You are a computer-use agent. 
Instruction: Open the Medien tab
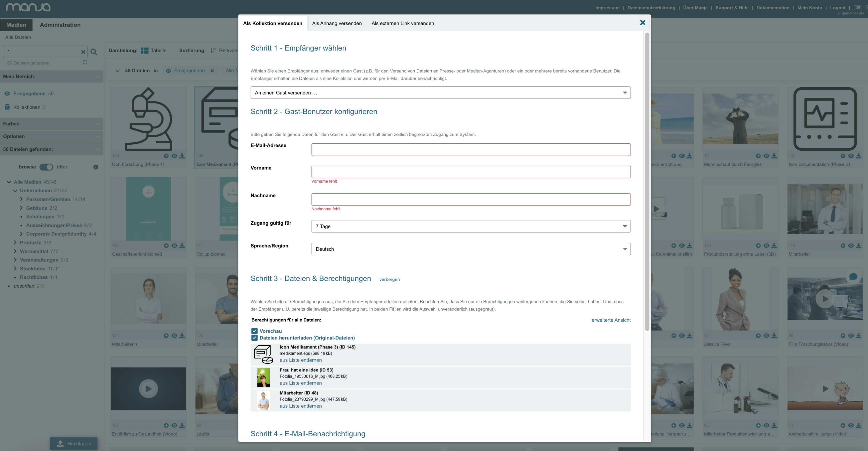[16, 25]
